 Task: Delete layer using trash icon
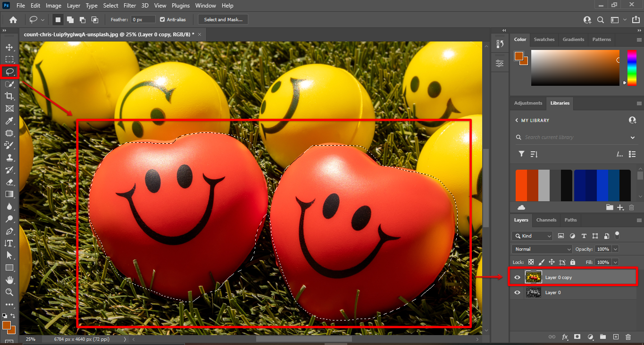[628, 337]
